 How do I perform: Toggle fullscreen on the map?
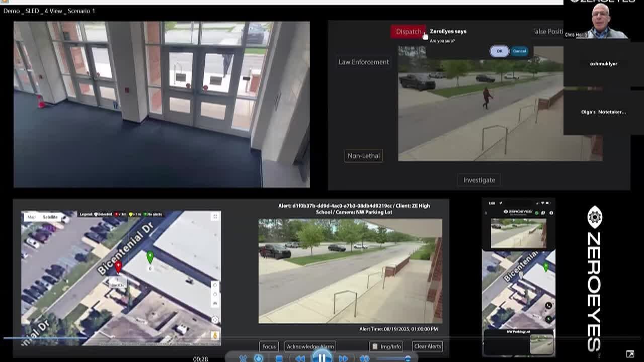tap(215, 217)
